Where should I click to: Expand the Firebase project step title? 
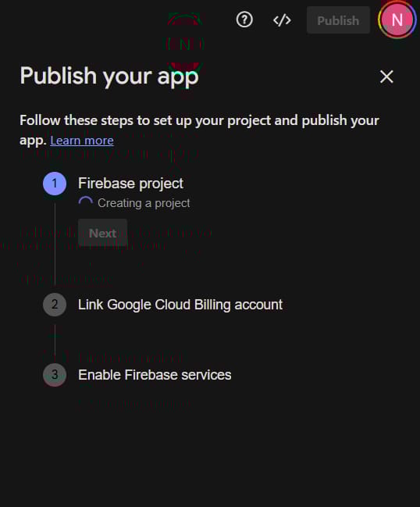point(130,184)
